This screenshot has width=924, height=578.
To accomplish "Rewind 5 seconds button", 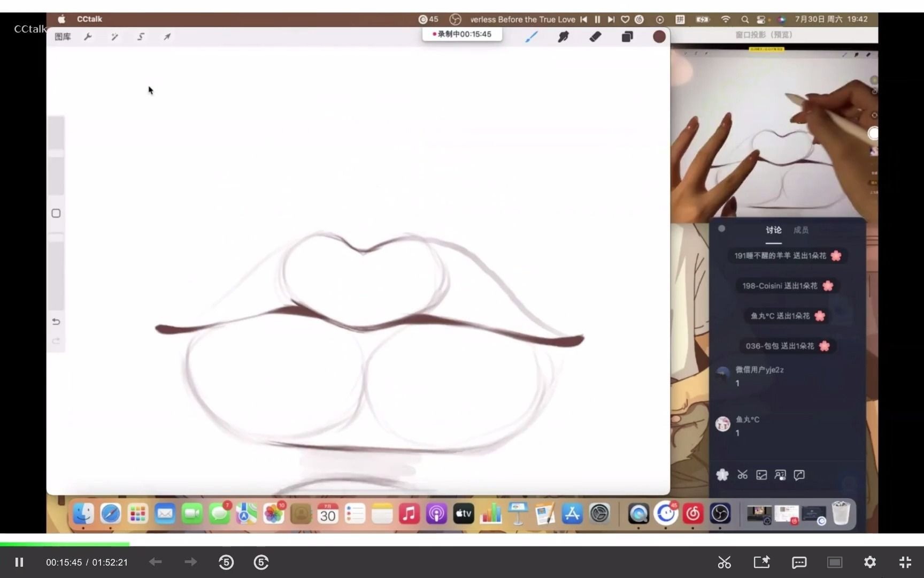I will (226, 562).
